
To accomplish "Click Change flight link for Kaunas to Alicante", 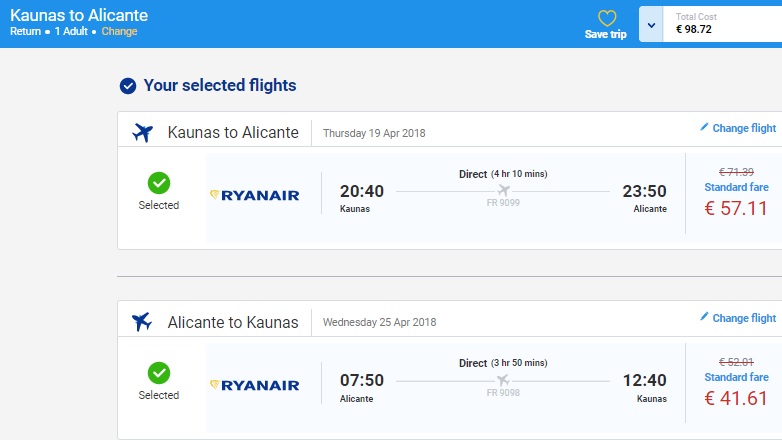I will click(743, 128).
